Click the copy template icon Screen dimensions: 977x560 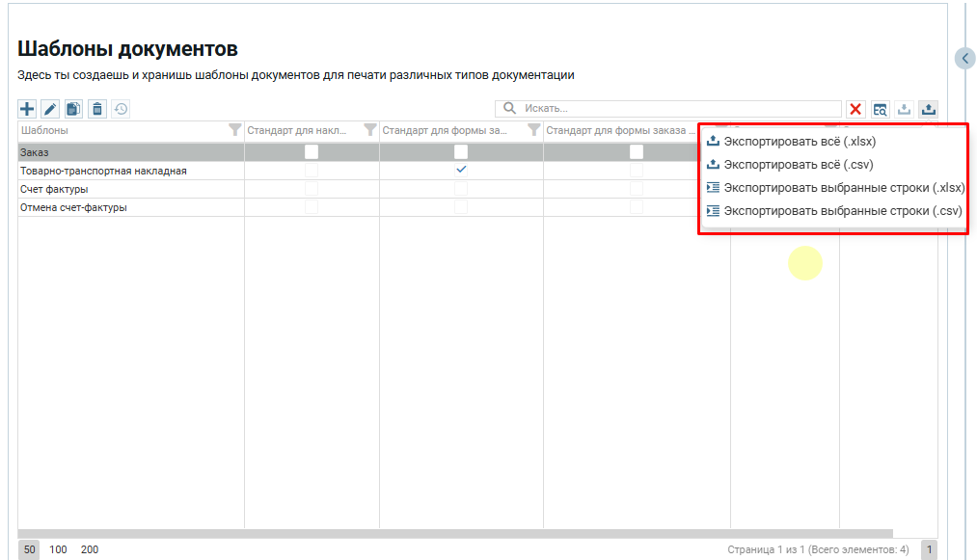73,109
